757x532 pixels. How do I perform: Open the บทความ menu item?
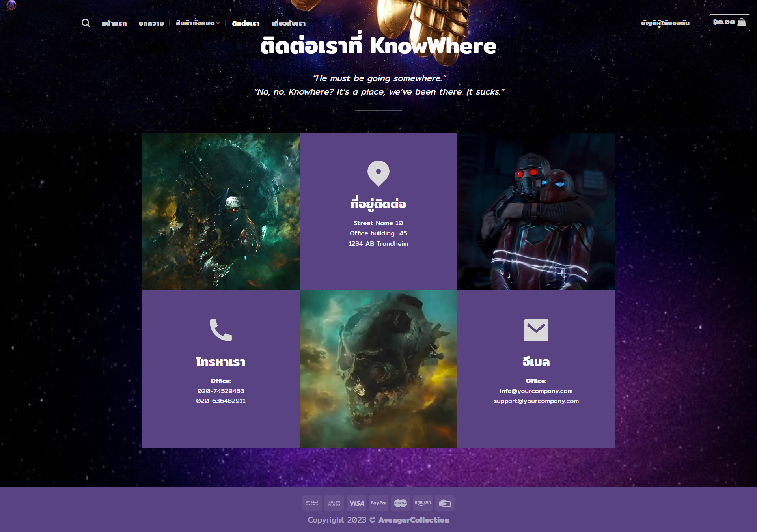(x=151, y=23)
